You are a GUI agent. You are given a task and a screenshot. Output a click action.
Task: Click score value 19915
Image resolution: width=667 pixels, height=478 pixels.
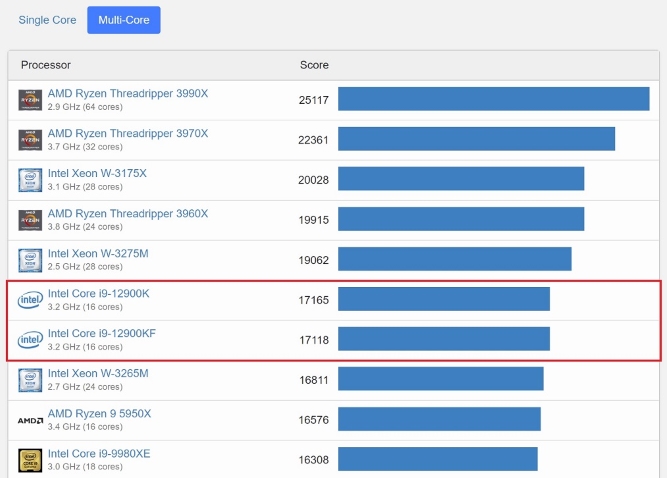(x=314, y=220)
